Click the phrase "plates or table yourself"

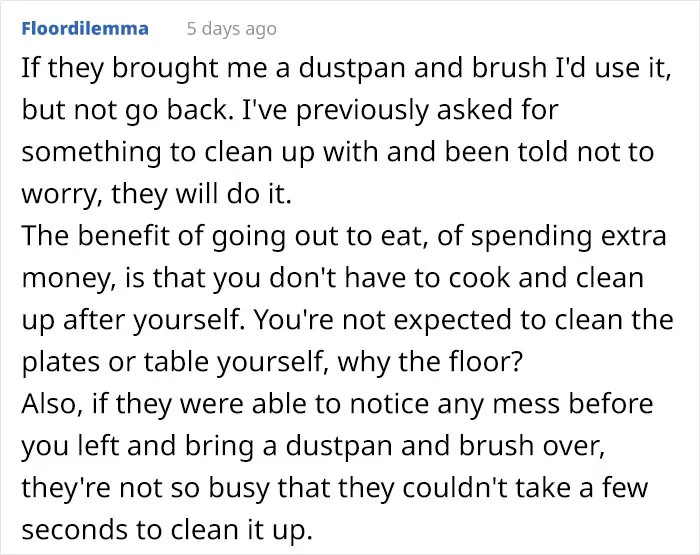pyautogui.click(x=171, y=362)
